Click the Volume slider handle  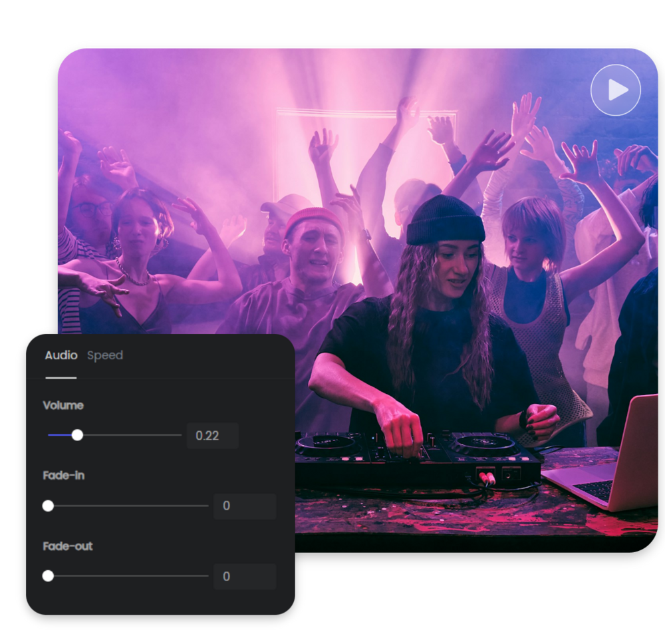click(77, 435)
